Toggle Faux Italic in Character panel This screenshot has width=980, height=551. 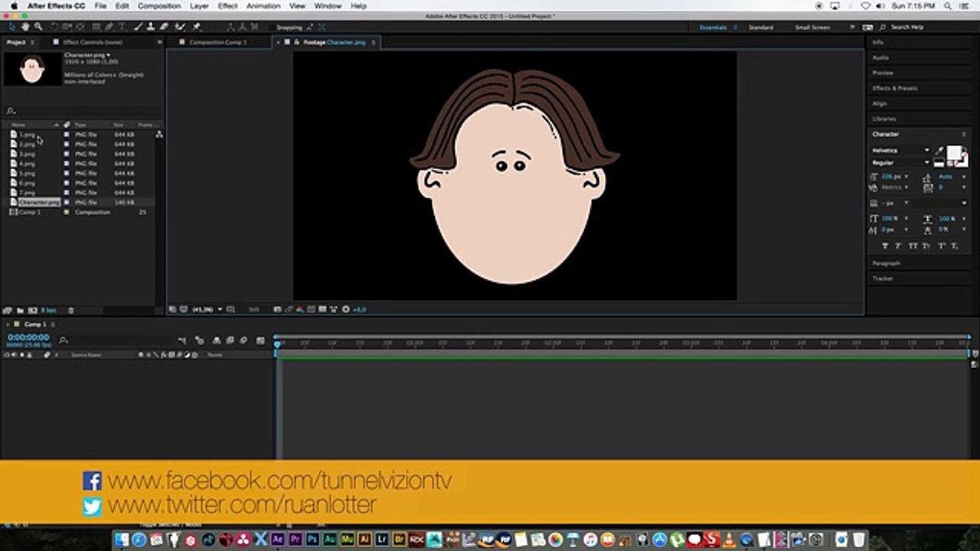[x=898, y=246]
